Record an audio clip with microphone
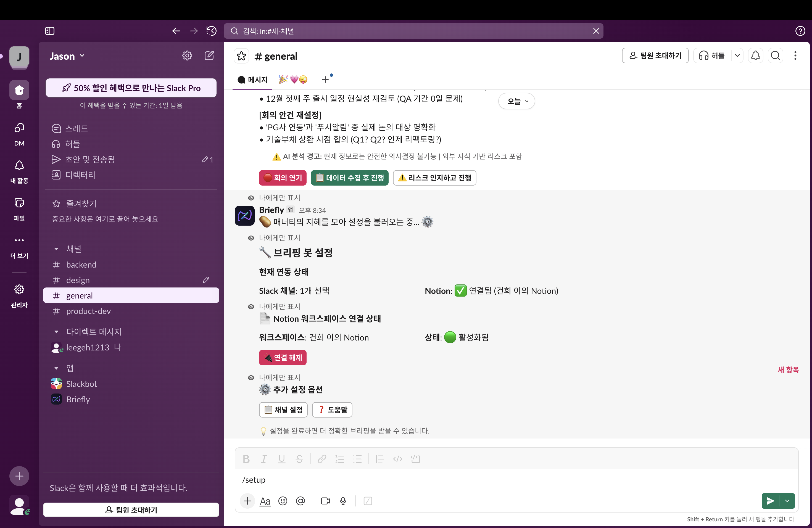Screen dimensions: 812x528 [343, 501]
